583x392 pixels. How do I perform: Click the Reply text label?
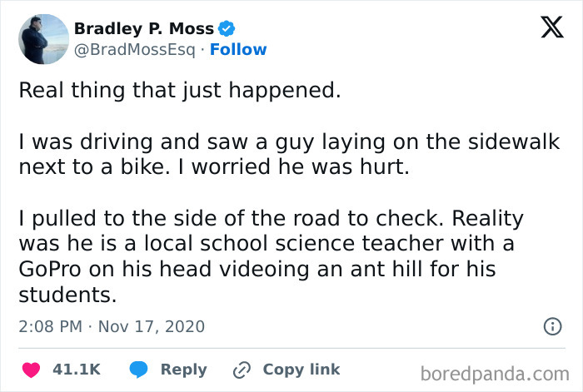[183, 369]
